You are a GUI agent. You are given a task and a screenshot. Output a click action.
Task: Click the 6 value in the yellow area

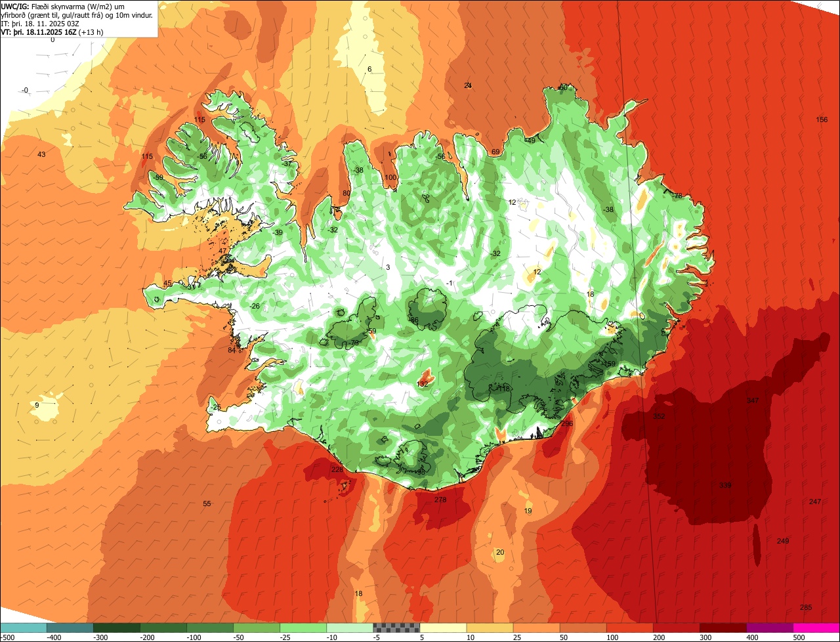tap(369, 69)
